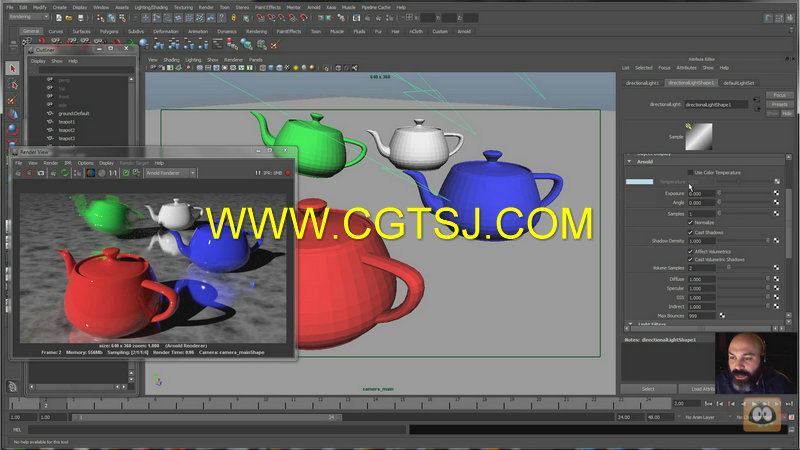Click the Max Bounces value field
Screen dimensions: 800x450
pos(701,316)
